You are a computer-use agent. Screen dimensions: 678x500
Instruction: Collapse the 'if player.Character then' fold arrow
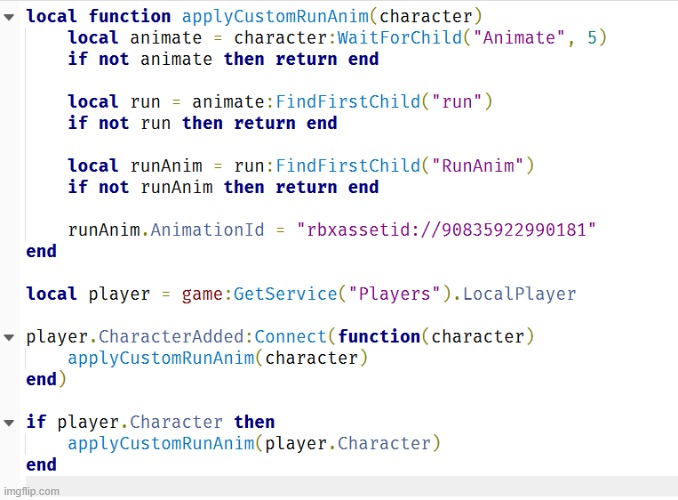(9, 422)
